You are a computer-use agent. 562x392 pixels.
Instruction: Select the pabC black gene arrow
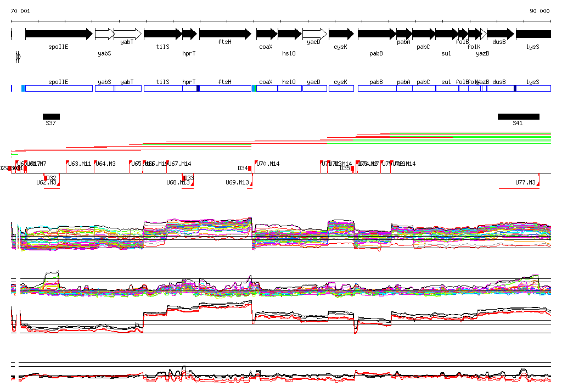(424, 34)
